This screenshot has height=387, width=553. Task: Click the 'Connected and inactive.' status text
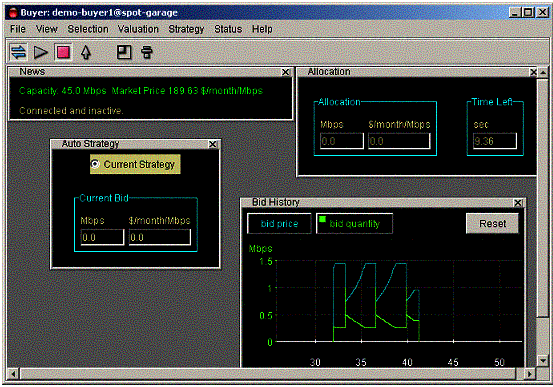tap(71, 111)
